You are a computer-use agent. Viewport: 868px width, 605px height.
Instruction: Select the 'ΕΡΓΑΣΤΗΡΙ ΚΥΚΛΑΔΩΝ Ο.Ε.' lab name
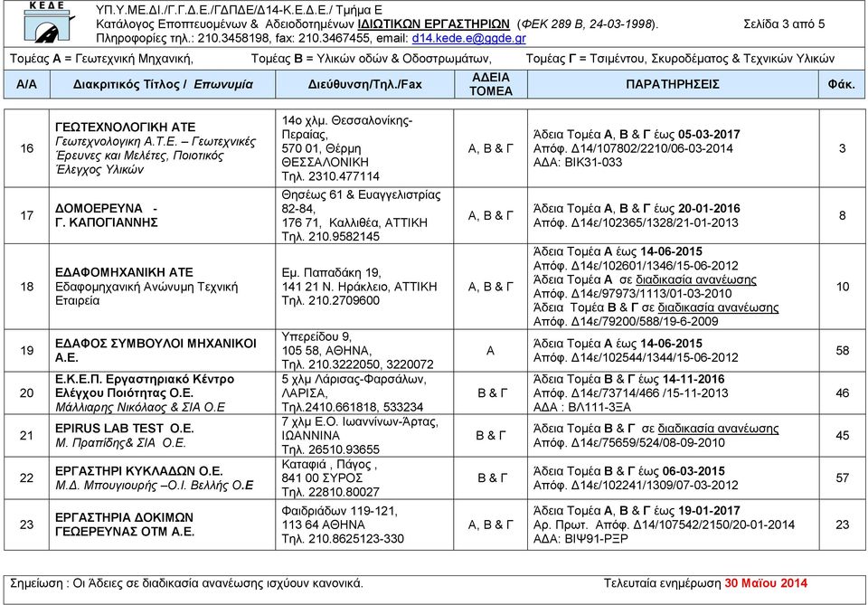click(x=139, y=471)
